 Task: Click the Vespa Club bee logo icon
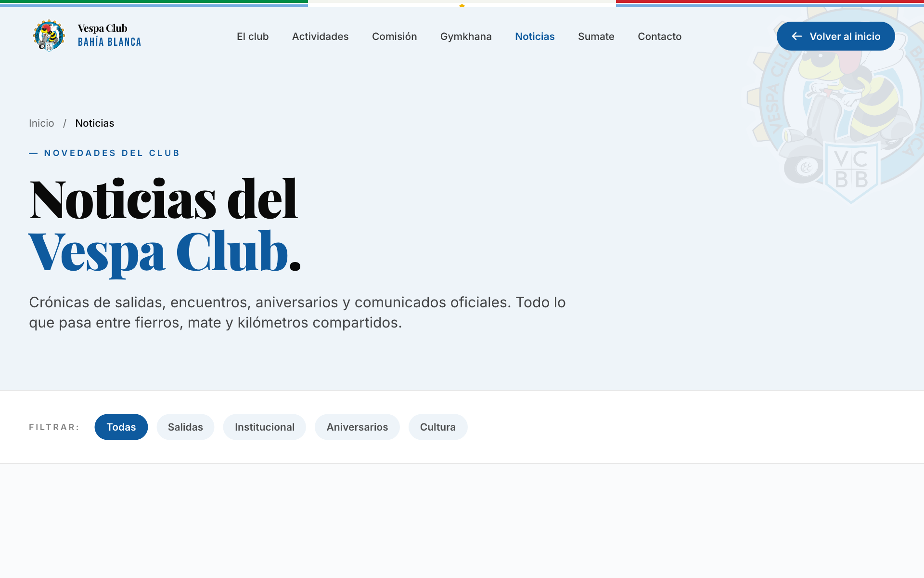49,36
